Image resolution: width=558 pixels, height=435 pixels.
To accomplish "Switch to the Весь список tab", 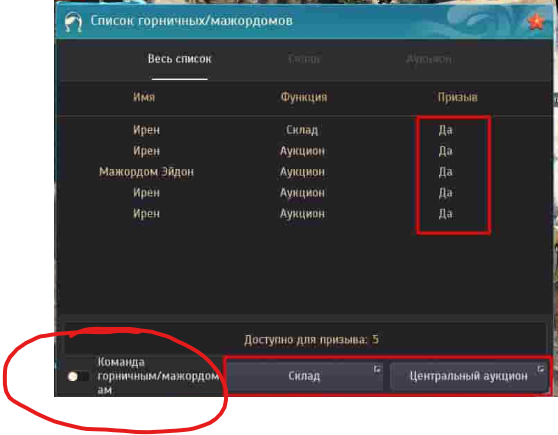I will (x=180, y=59).
